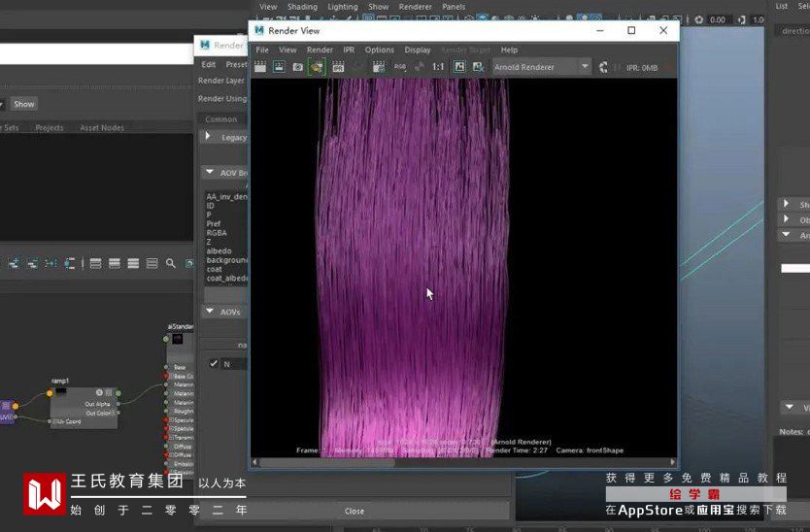Toggle RGB channel display icon
Image resolution: width=810 pixels, height=532 pixels.
pos(399,67)
